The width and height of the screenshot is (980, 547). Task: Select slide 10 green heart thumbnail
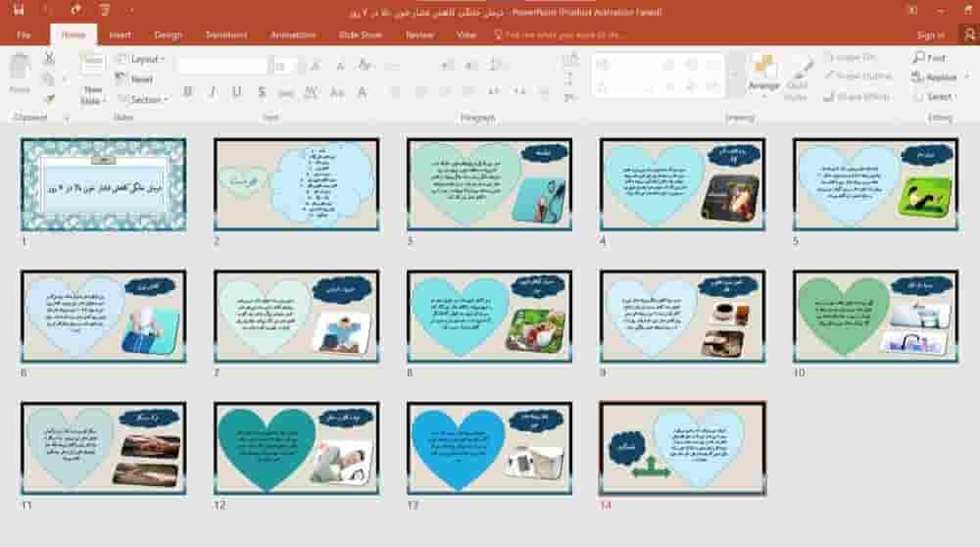click(875, 317)
